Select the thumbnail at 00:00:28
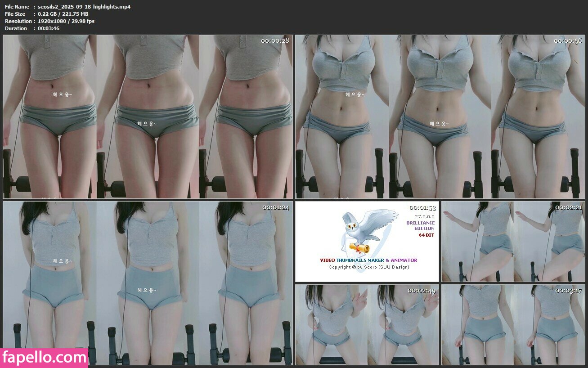This screenshot has width=588, height=368. [148, 117]
